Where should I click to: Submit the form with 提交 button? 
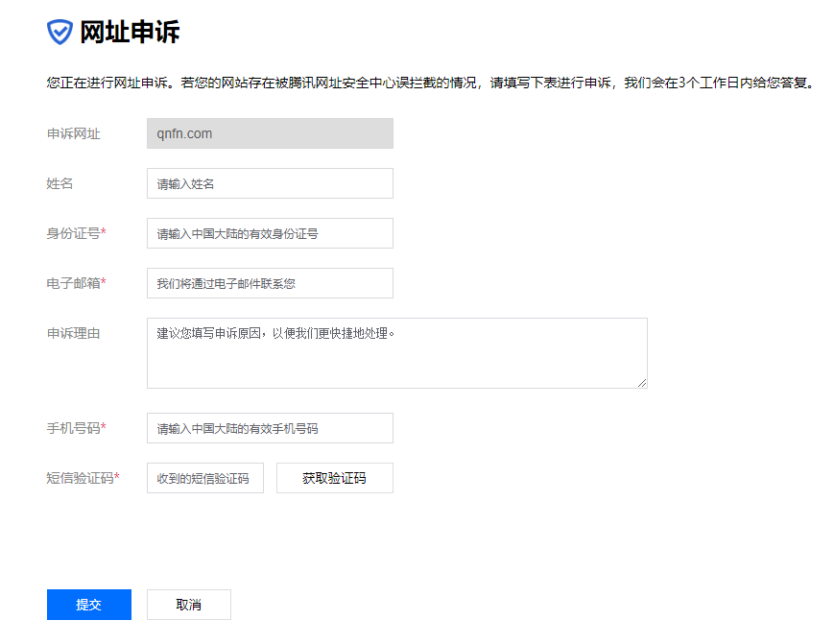click(89, 605)
